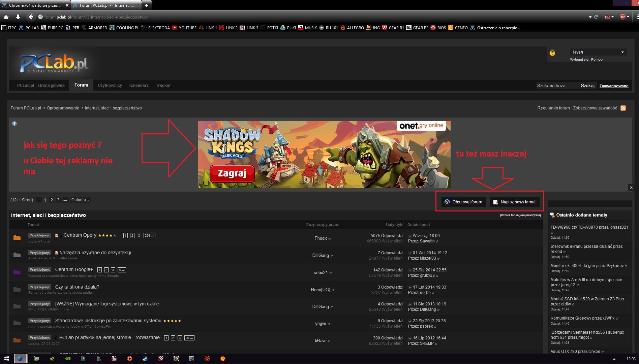Screen dimensions: 639x364
Task: Click the smiley avatar next to leven
Action: point(552,53)
